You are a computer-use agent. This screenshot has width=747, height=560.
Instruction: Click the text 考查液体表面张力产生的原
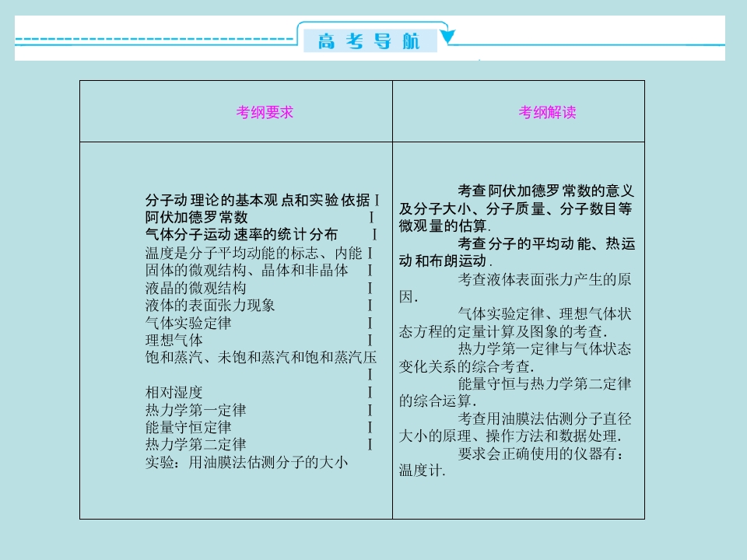click(x=545, y=279)
